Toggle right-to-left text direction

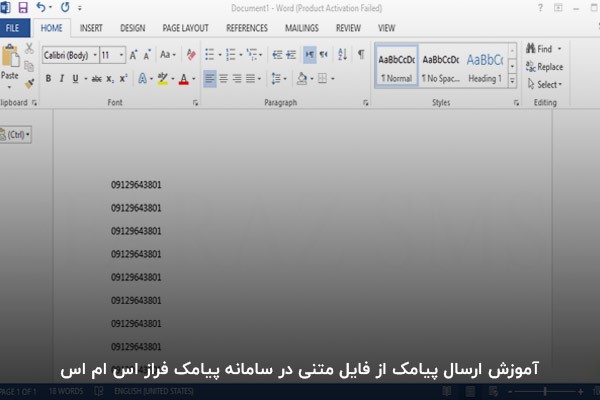tap(324, 55)
